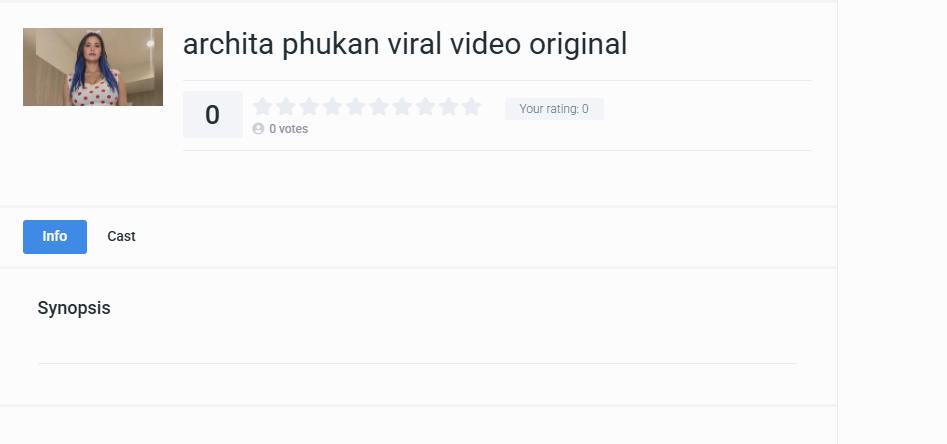This screenshot has width=947, height=444.
Task: Give the maximum ten star rating
Action: (x=472, y=107)
